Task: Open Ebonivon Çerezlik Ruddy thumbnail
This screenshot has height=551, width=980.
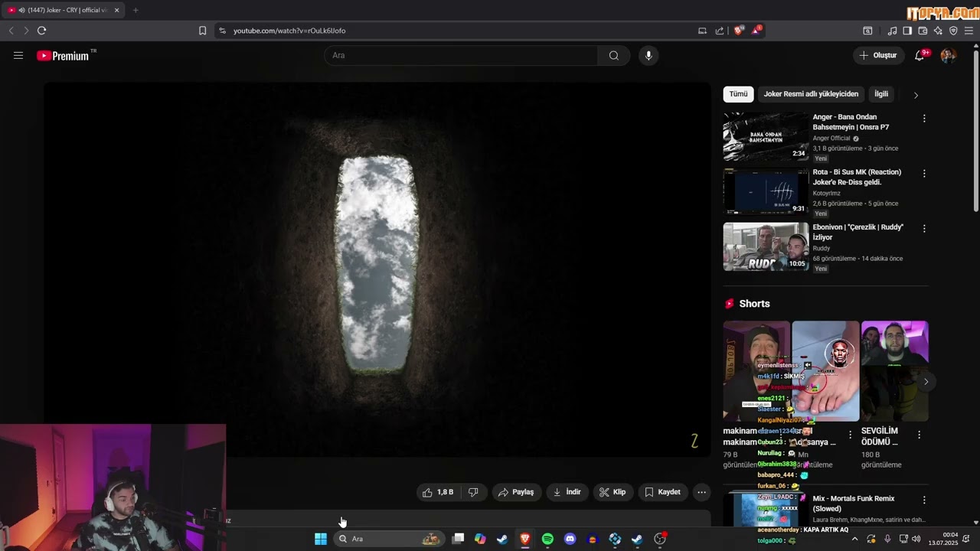Action: pyautogui.click(x=766, y=246)
